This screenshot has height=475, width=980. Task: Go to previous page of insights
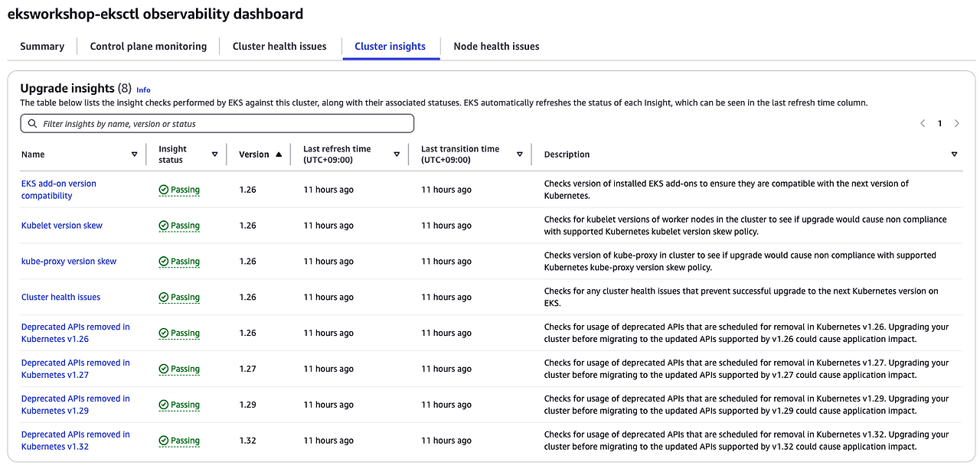(x=923, y=123)
